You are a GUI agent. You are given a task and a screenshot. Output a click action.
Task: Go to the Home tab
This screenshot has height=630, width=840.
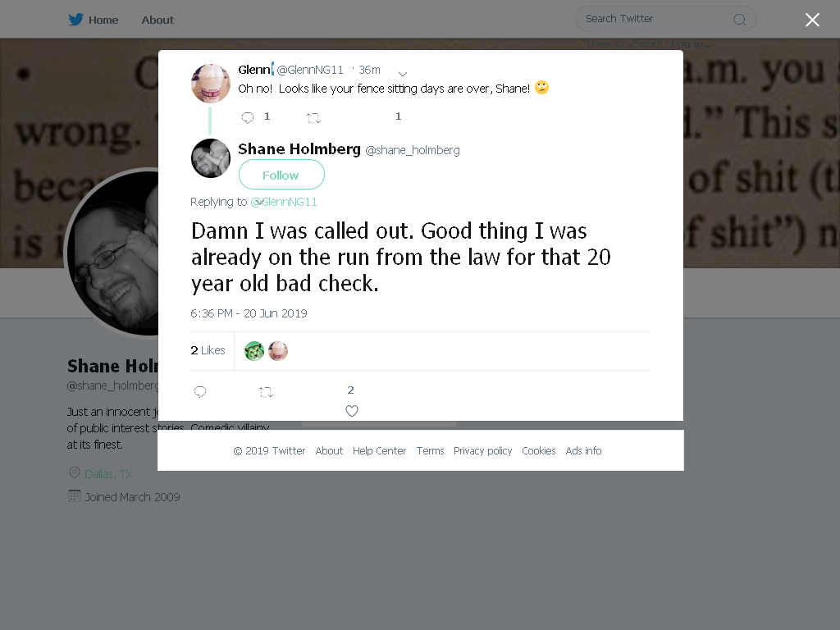pos(103,20)
